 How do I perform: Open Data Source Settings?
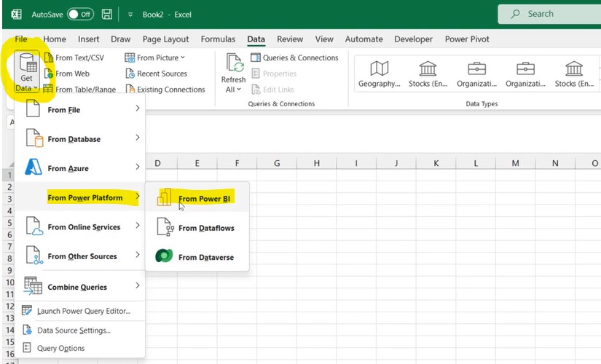pyautogui.click(x=73, y=330)
